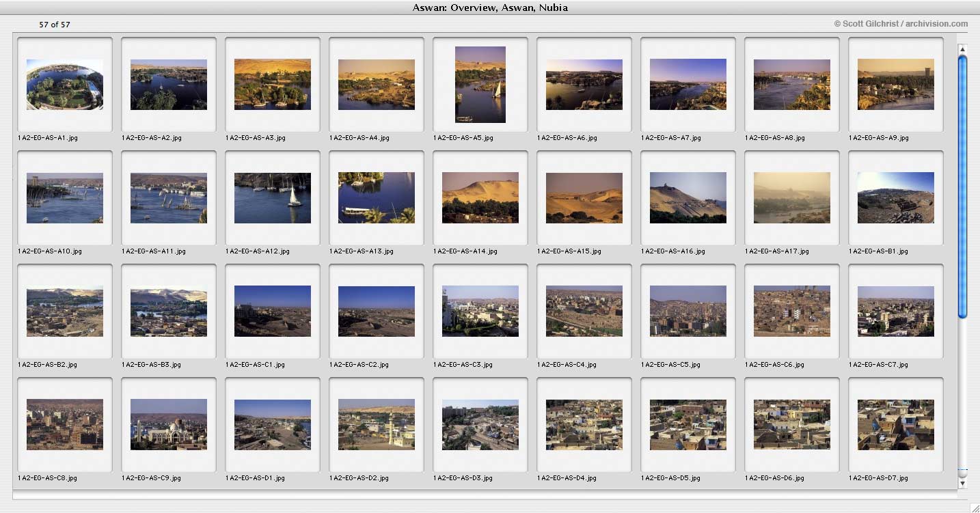Viewport: 980px width, 513px height.
Task: Select the 1A2-EG-AS-D3.jpg thumbnail
Action: click(480, 425)
